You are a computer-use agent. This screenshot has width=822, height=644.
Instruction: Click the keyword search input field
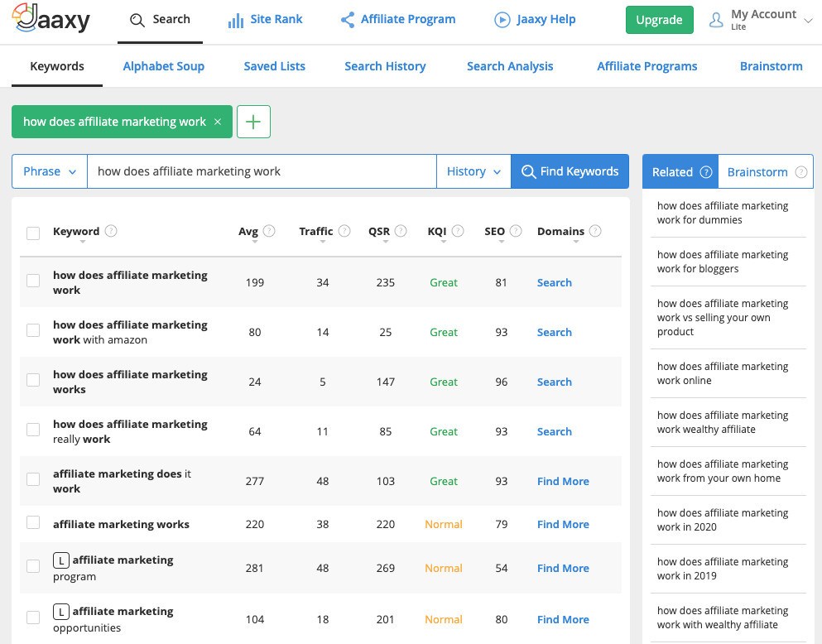262,171
